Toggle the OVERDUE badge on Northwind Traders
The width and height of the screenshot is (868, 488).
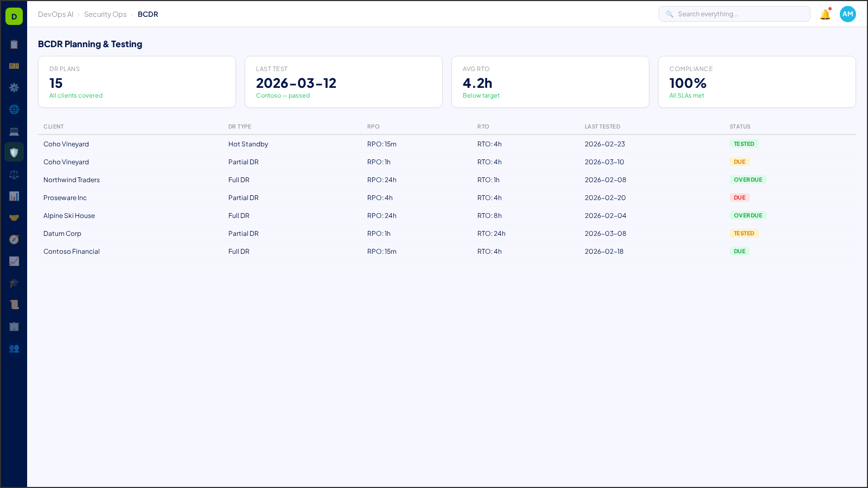pyautogui.click(x=748, y=179)
